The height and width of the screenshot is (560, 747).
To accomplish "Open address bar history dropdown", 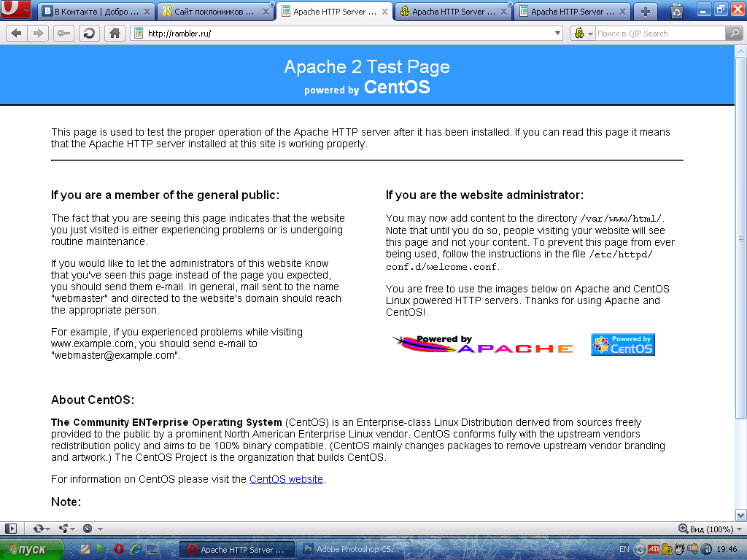I will click(557, 34).
